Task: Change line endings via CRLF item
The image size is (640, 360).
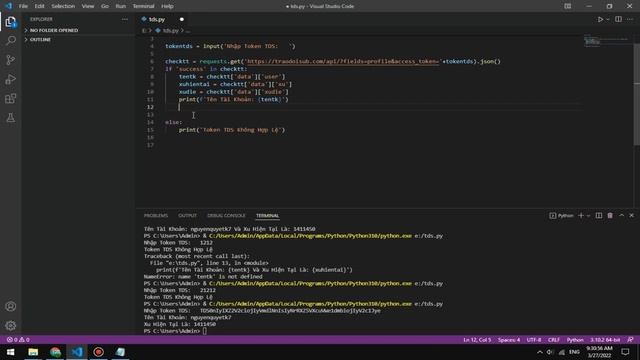Action: click(553, 340)
